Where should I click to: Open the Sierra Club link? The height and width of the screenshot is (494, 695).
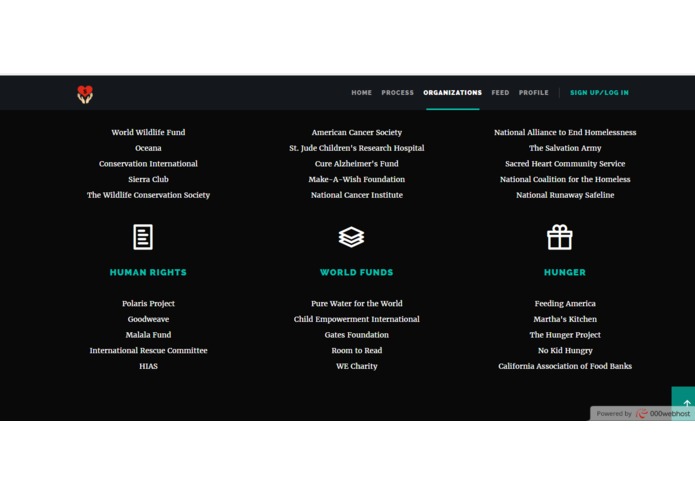point(148,179)
